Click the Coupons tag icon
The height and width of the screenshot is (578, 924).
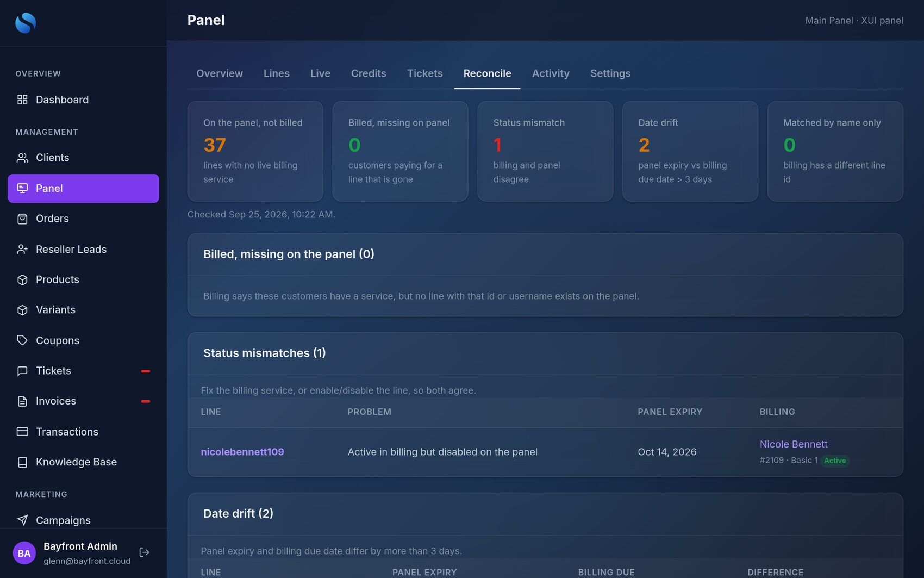[x=22, y=340]
